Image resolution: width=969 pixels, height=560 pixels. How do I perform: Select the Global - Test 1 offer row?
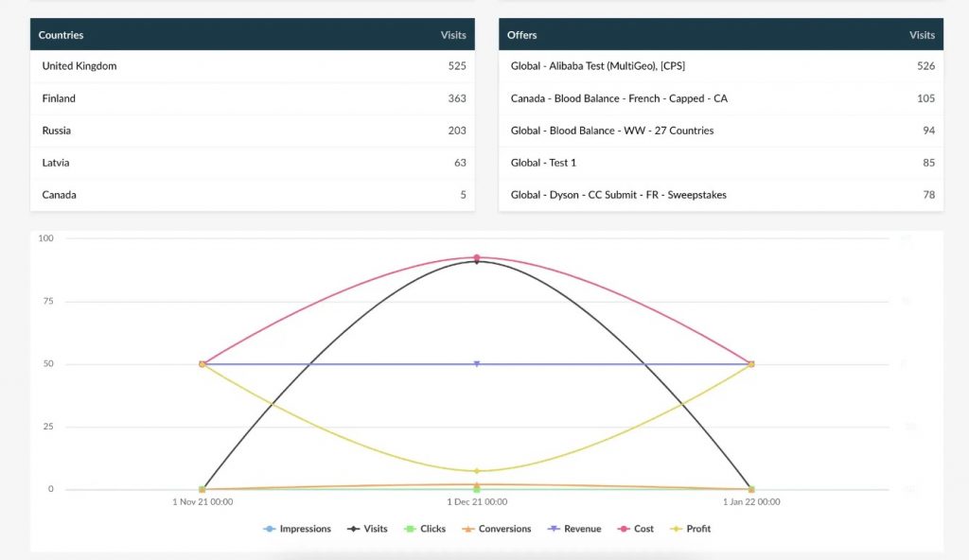[x=544, y=162]
